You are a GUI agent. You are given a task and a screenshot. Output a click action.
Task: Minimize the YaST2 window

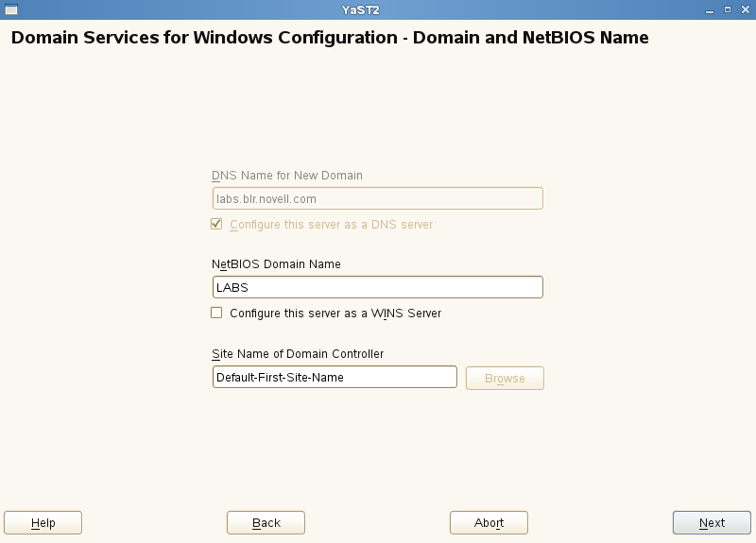click(x=710, y=8)
